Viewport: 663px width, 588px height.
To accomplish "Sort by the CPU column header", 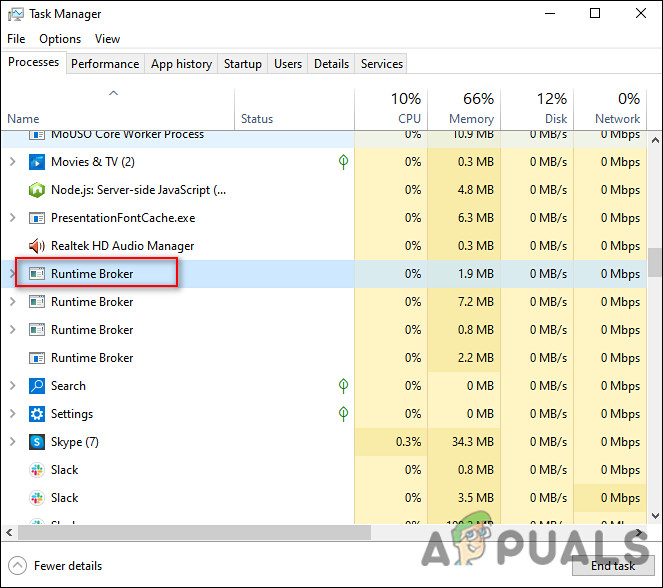I will point(391,109).
